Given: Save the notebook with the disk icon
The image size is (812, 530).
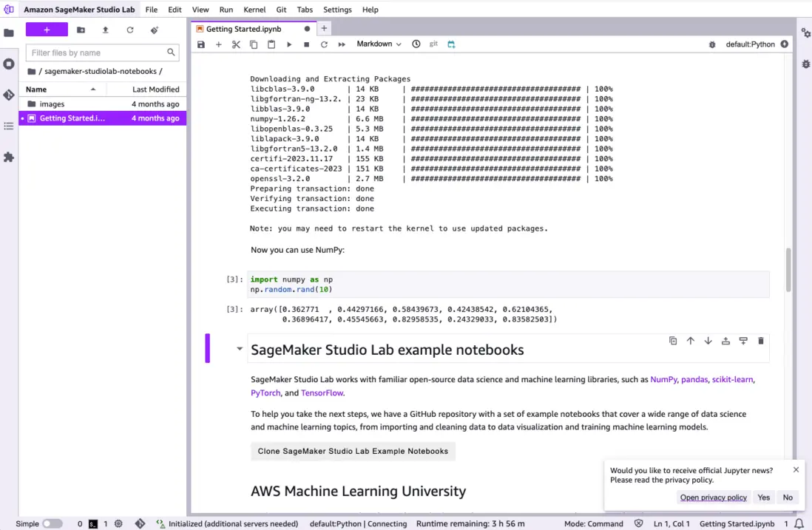Looking at the screenshot, I should click(x=201, y=44).
